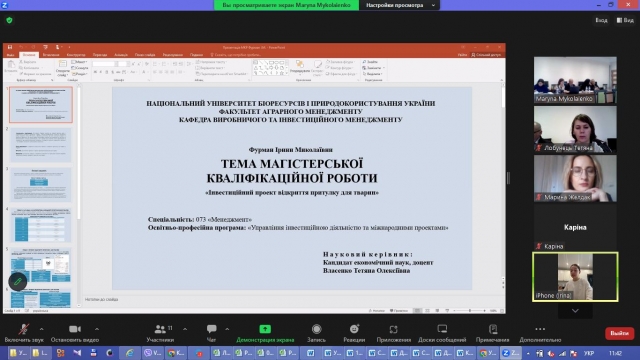Click Cut (Вирізати) in the clipboard group
The image size is (640, 360).
(x=28, y=62)
